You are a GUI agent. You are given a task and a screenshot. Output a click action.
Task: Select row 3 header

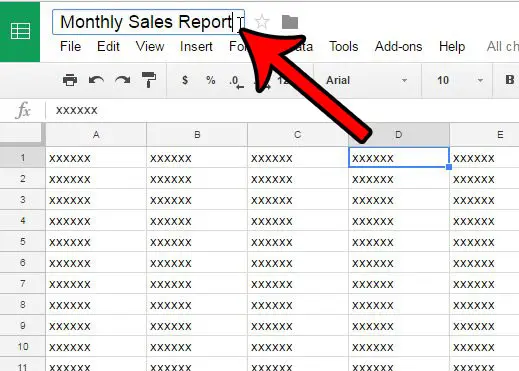[22, 199]
